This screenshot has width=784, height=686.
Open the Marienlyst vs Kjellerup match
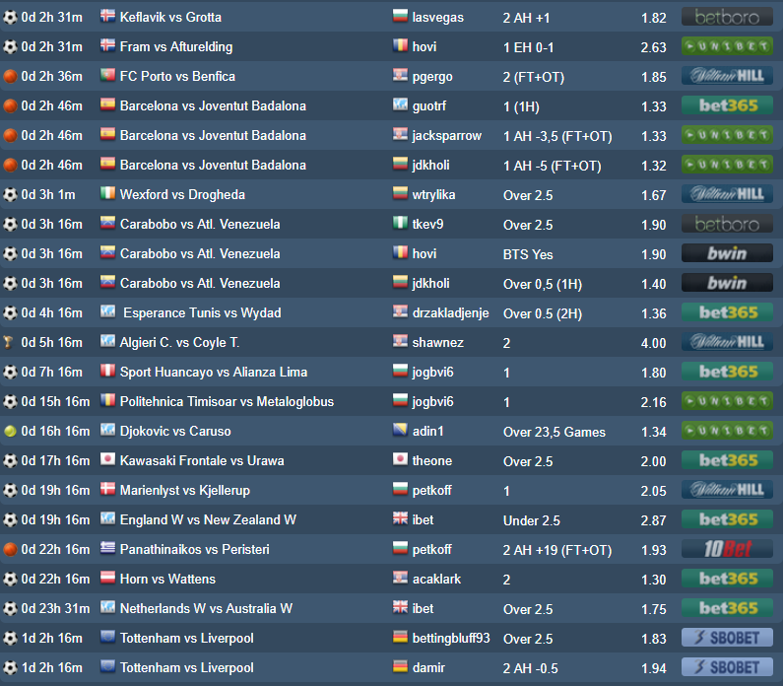[x=185, y=490]
